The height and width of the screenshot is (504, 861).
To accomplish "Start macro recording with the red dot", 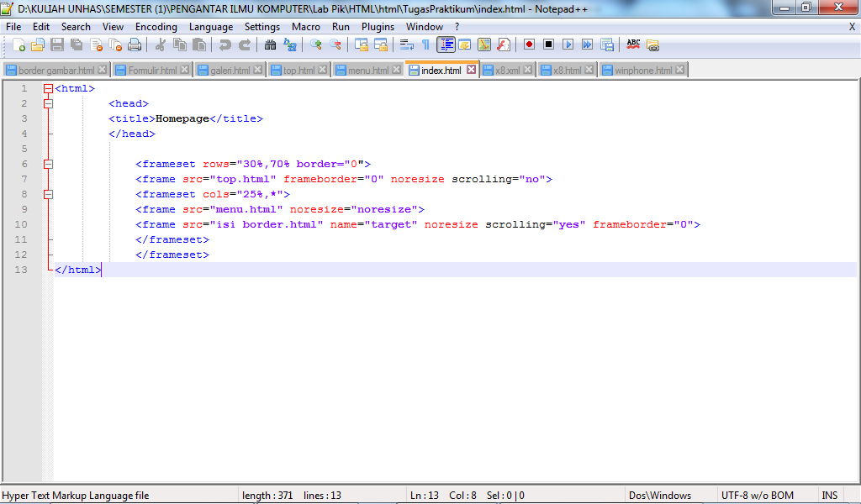I will [x=529, y=45].
